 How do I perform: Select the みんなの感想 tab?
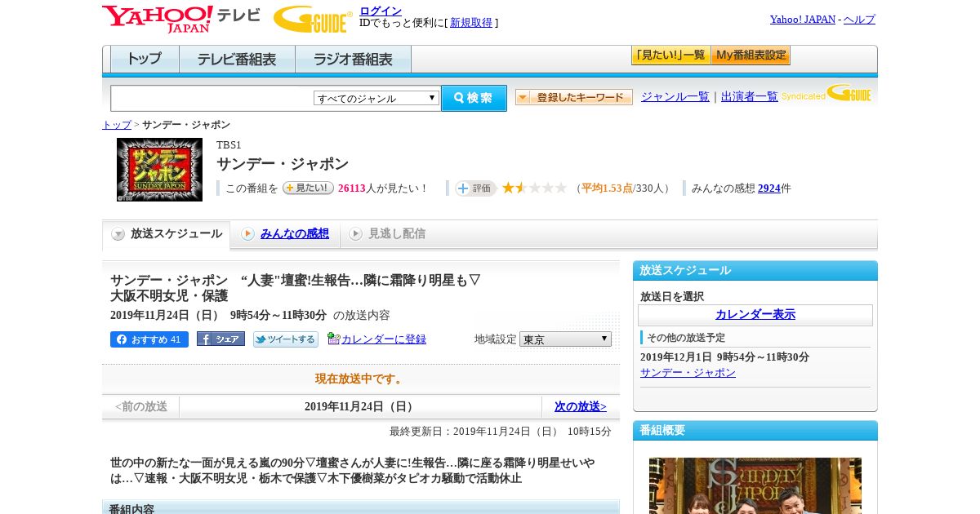coord(286,234)
